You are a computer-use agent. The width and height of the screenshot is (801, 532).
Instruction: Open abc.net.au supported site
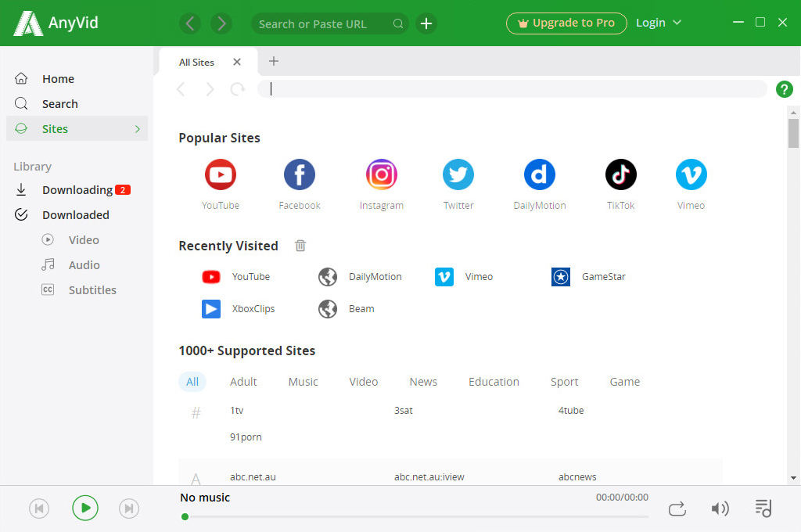pyautogui.click(x=253, y=476)
